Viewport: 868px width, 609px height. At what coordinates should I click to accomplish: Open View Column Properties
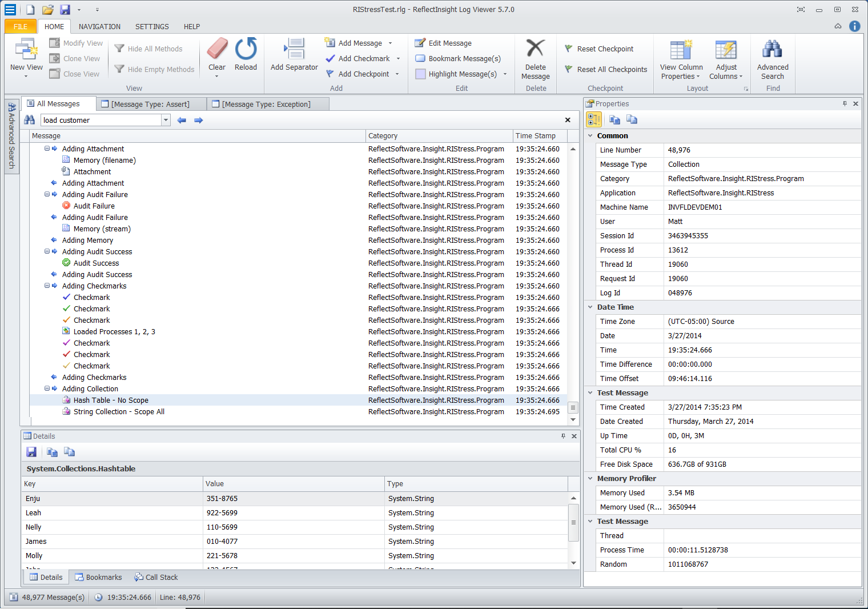[x=681, y=59]
